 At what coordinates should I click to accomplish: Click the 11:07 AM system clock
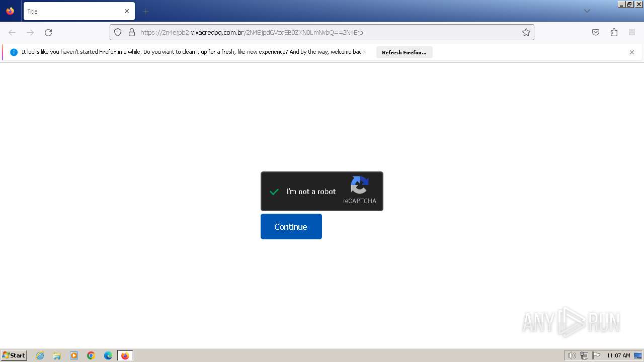click(x=618, y=355)
